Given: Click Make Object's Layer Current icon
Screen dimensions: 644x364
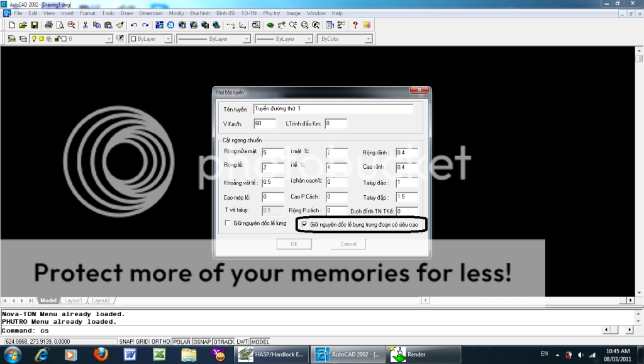Looking at the screenshot, I should [11, 38].
